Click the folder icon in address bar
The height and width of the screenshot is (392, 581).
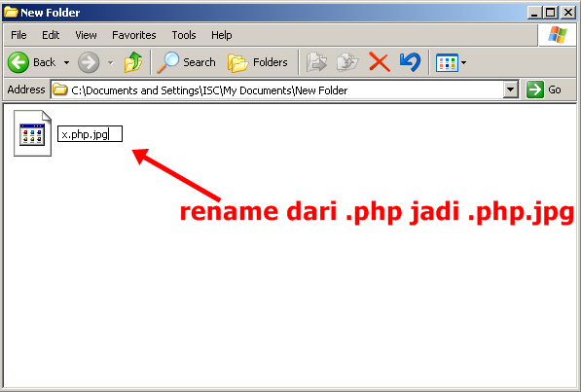click(60, 89)
